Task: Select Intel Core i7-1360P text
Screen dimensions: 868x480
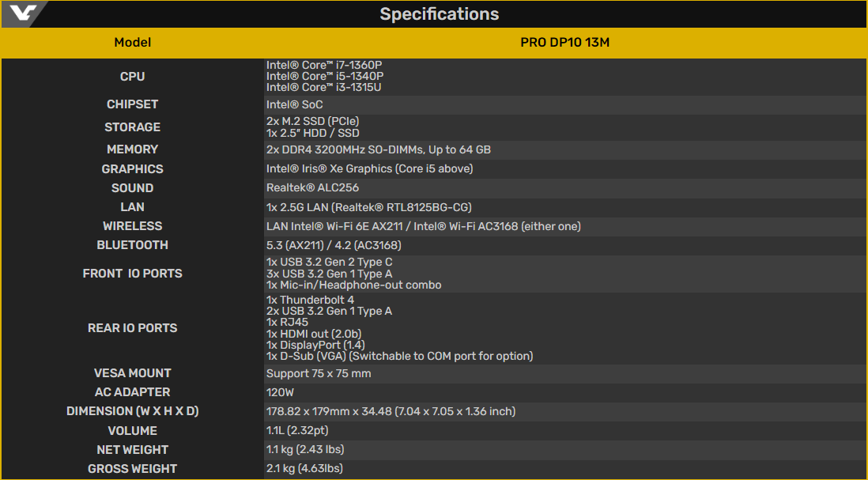Action: (x=324, y=66)
